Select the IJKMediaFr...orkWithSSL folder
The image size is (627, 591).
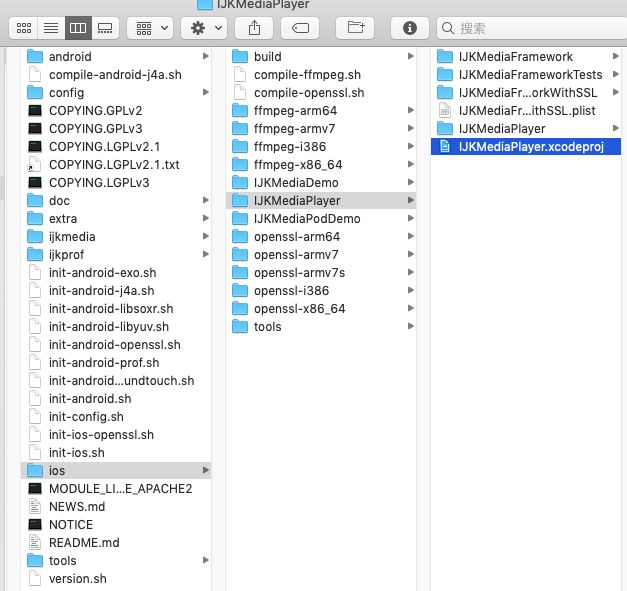tap(526, 92)
